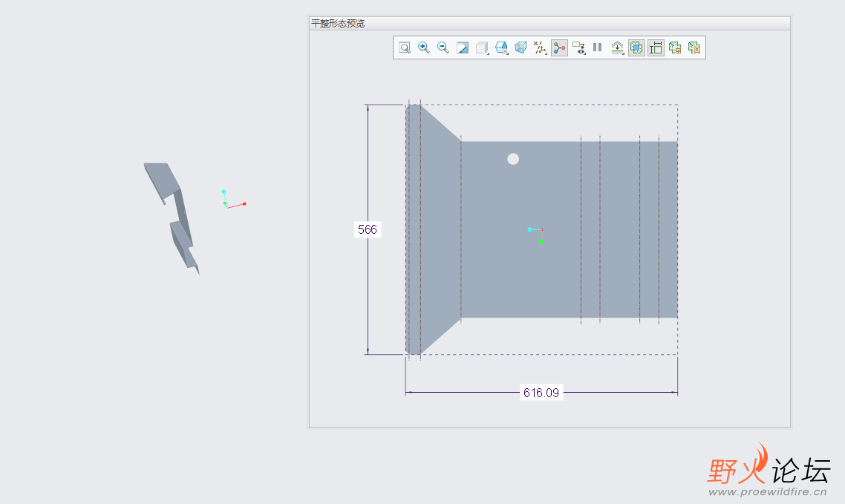
Task: Click the Refit view icon
Action: pyautogui.click(x=405, y=48)
